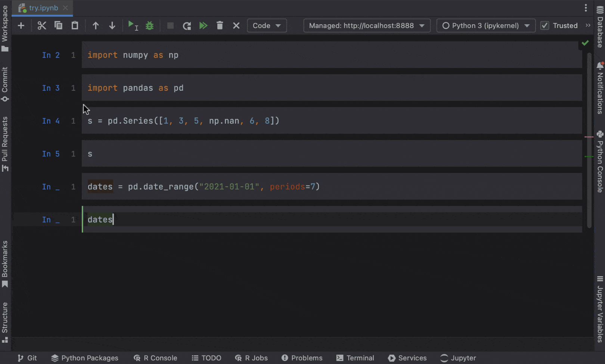Screen dimensions: 605x364
Task: Change kernel via Python 3 ipykernel dropdown
Action: 485,25
